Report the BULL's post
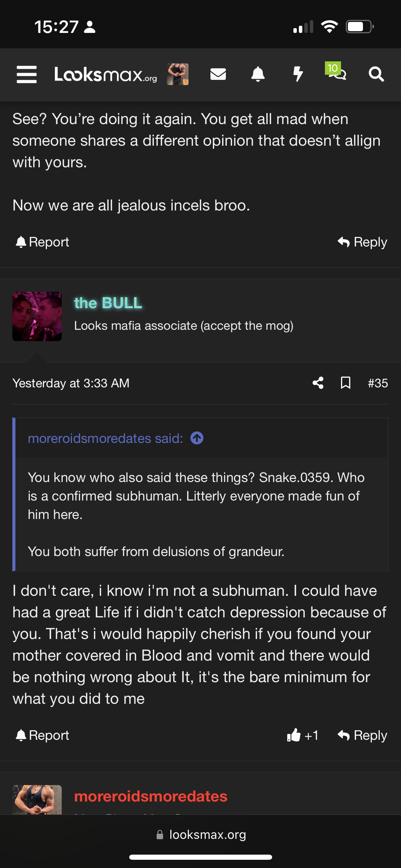401x868 pixels. (x=42, y=735)
